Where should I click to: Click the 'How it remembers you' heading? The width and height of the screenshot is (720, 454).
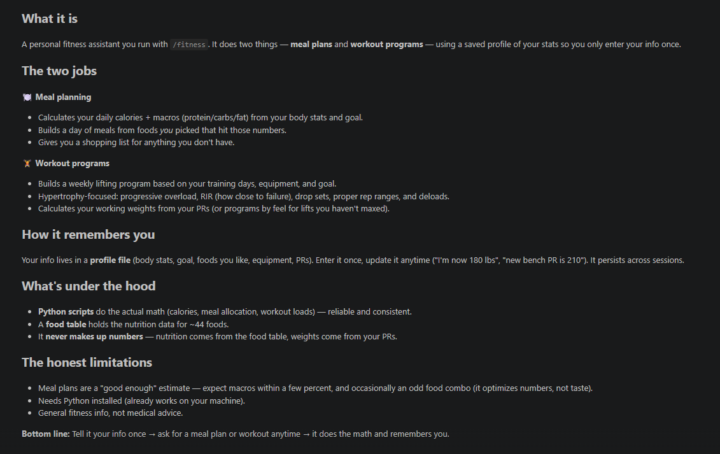click(88, 235)
